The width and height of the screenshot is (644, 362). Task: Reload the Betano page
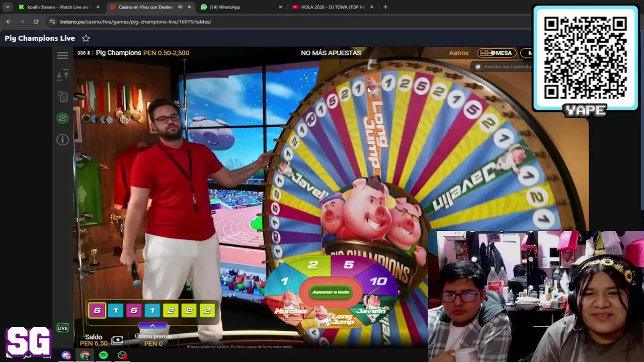pyautogui.click(x=36, y=22)
